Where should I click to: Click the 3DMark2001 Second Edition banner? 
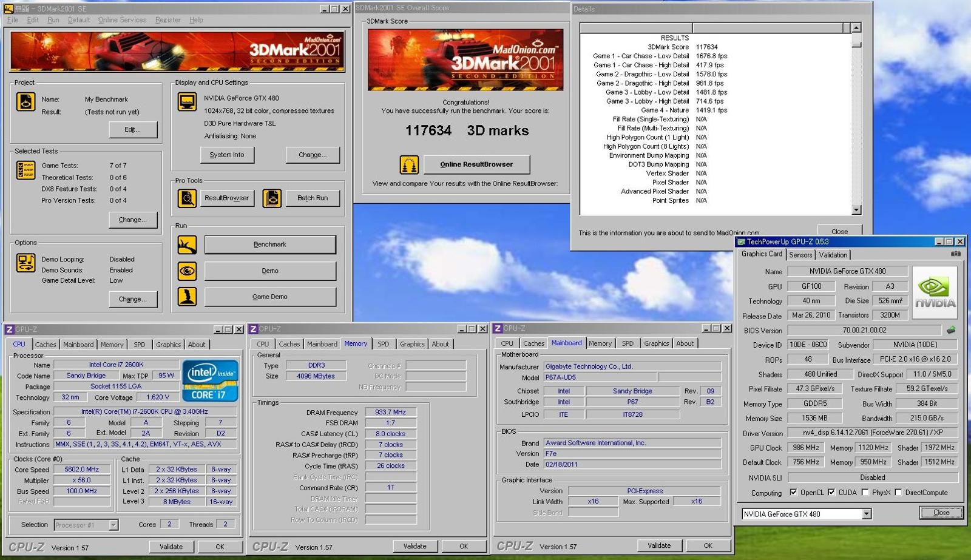click(177, 51)
